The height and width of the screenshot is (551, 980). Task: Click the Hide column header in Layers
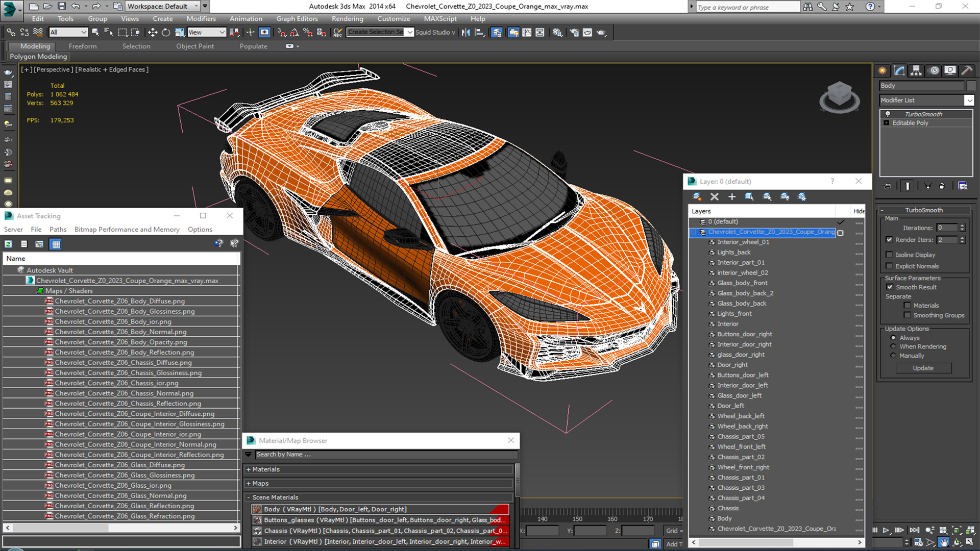(859, 211)
